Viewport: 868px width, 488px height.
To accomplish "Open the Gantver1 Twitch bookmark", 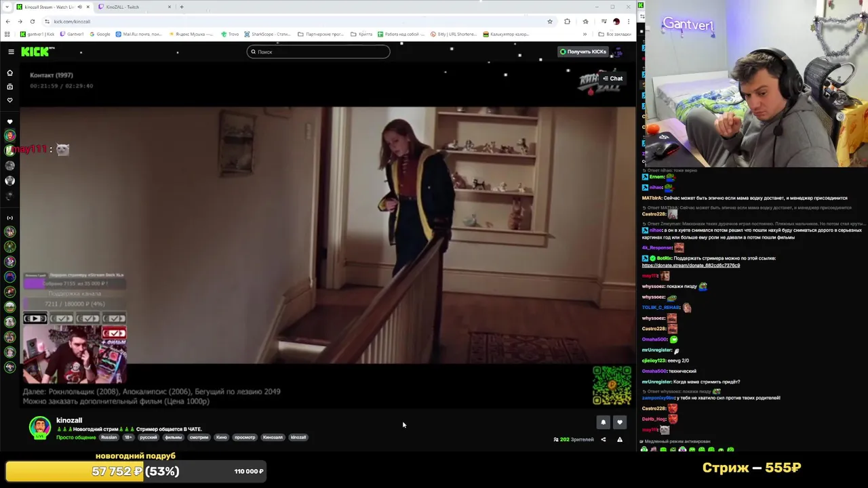I will pos(73,34).
